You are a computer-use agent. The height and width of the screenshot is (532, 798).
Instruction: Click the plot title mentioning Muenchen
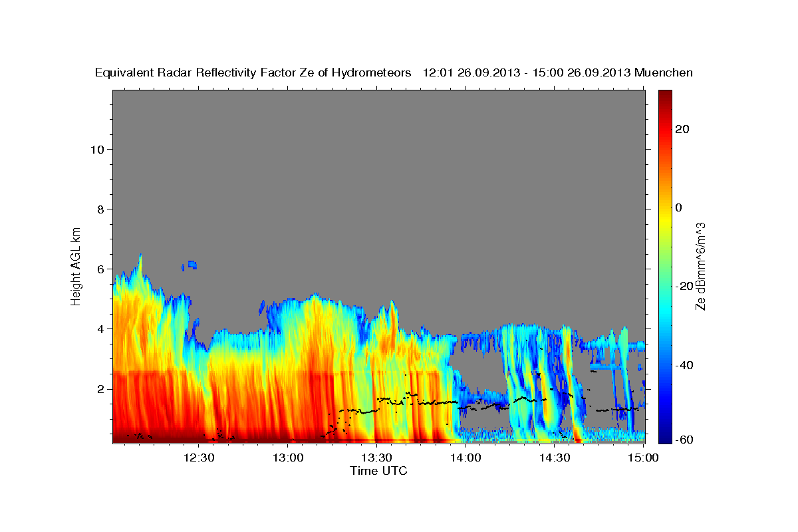pos(394,73)
